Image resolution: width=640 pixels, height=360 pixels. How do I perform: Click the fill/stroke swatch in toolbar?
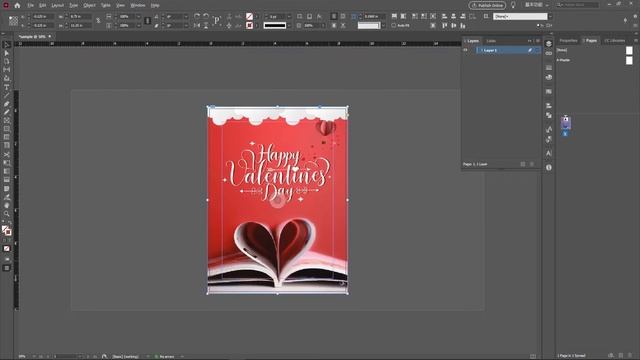pos(7,231)
